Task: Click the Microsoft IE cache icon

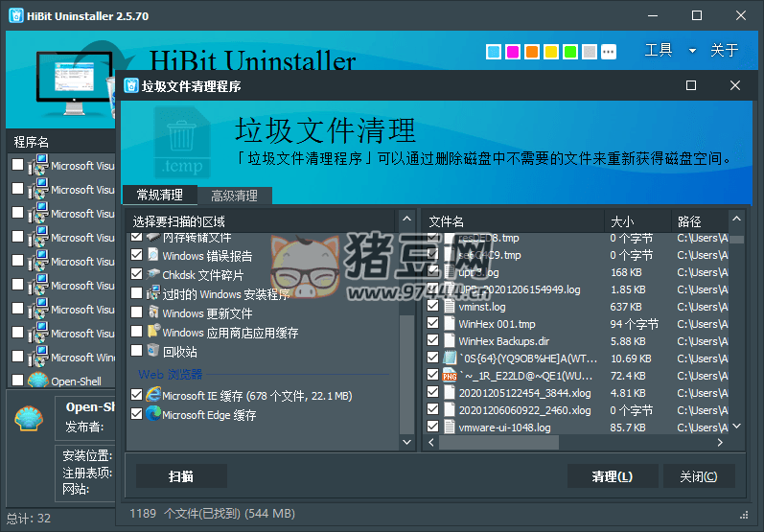Action: click(152, 395)
